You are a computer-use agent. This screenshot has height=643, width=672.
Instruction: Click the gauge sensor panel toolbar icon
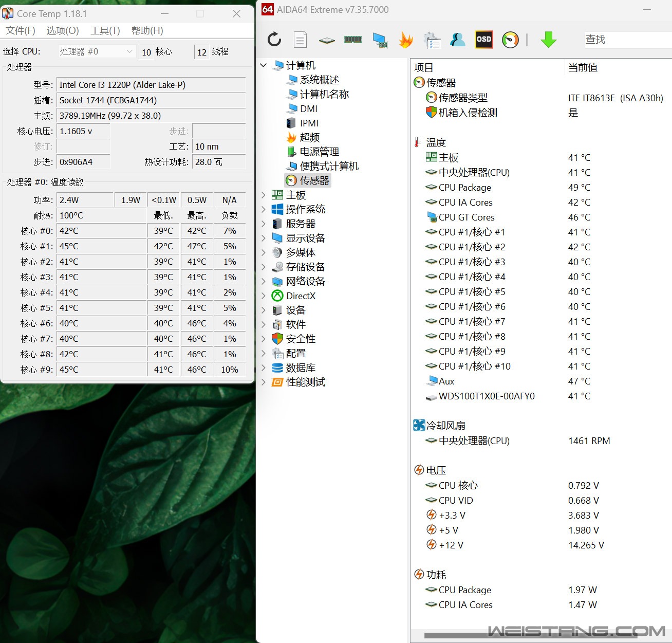pos(510,40)
